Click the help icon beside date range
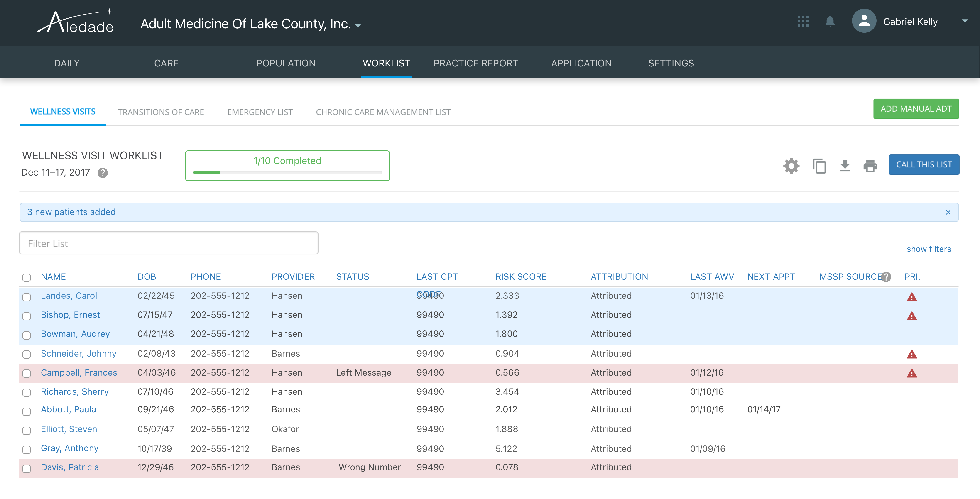The width and height of the screenshot is (980, 499). click(103, 173)
